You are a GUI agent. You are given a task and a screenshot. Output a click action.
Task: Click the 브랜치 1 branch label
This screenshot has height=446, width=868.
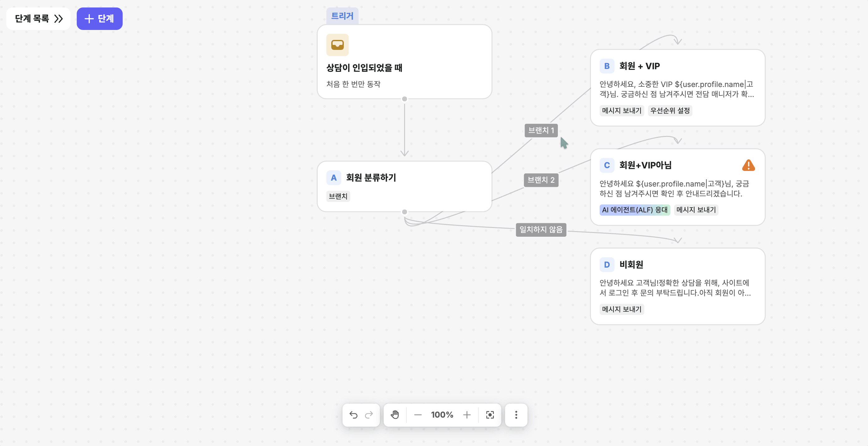click(x=541, y=130)
